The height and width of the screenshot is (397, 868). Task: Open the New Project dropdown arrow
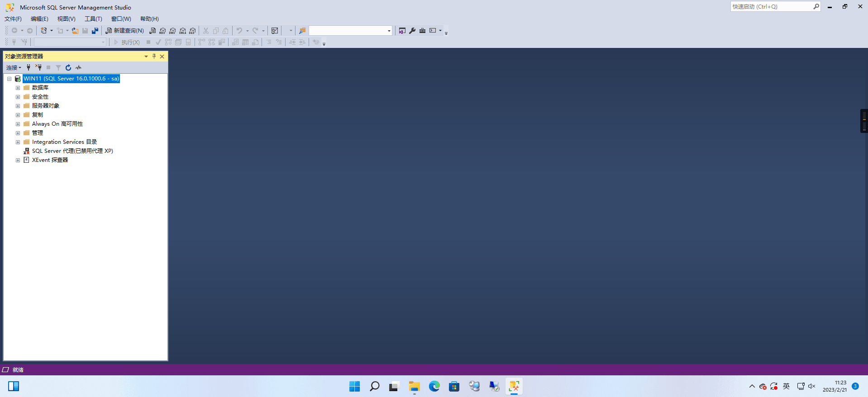52,31
